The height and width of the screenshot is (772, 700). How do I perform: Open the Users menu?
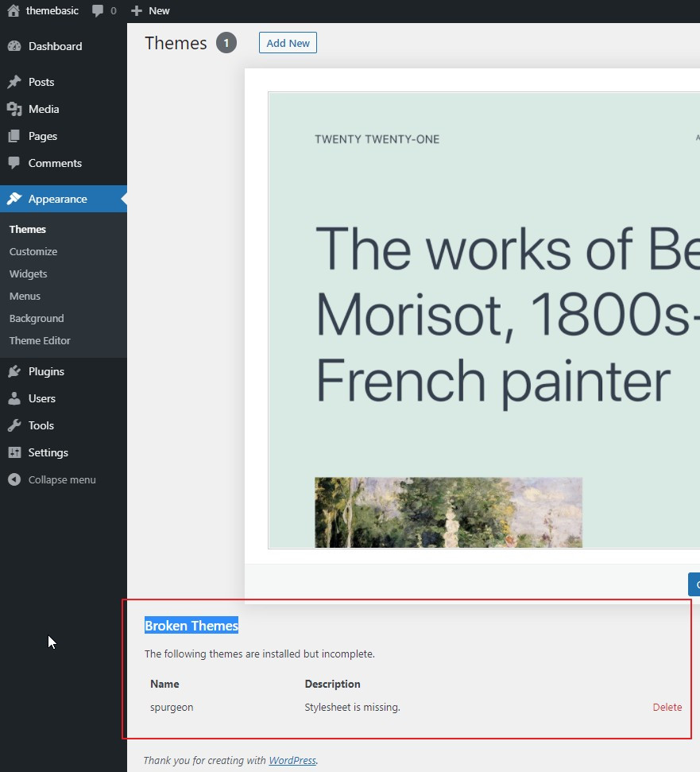[64, 398]
